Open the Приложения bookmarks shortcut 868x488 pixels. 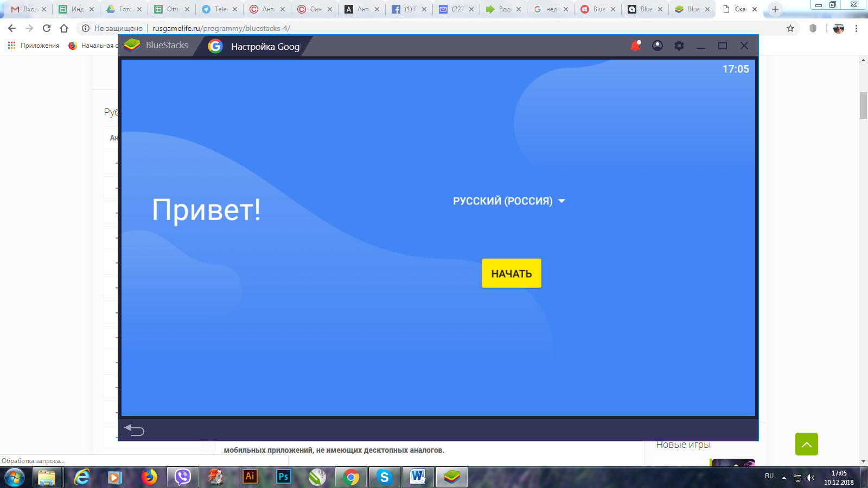pos(34,46)
